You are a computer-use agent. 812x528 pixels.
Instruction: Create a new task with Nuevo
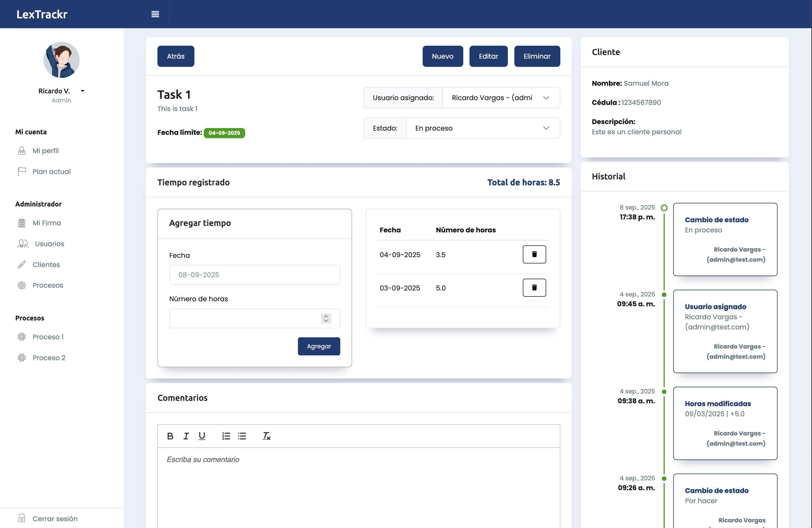(x=442, y=56)
